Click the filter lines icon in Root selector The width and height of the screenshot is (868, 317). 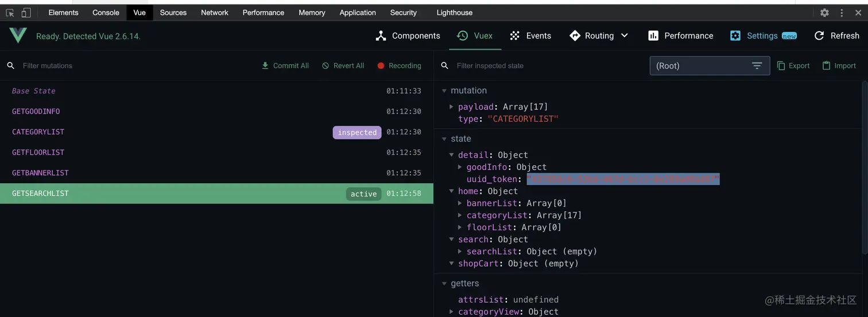point(757,66)
